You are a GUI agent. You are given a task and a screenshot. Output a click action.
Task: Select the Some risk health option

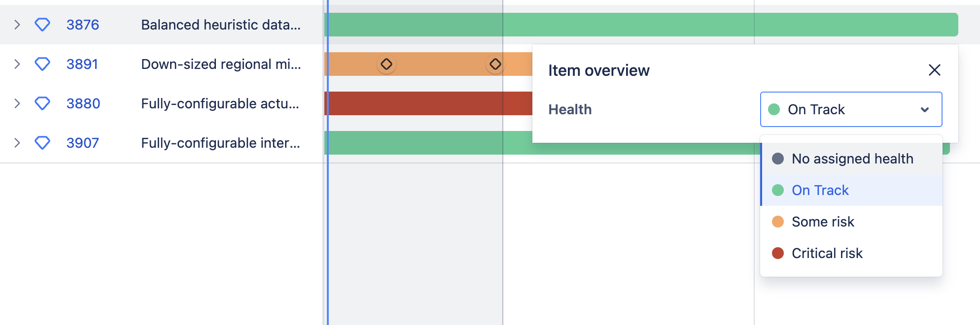pos(823,222)
